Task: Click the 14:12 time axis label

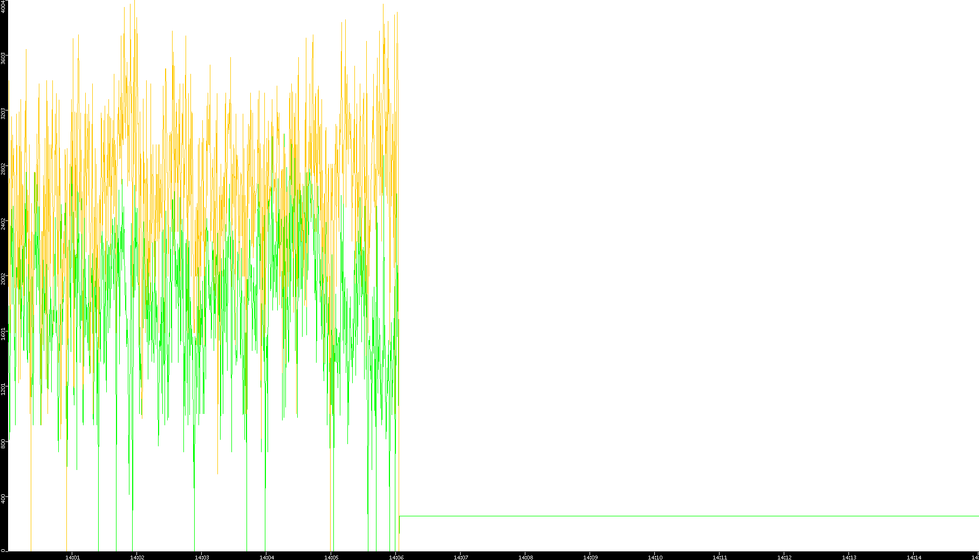Action: click(x=784, y=557)
